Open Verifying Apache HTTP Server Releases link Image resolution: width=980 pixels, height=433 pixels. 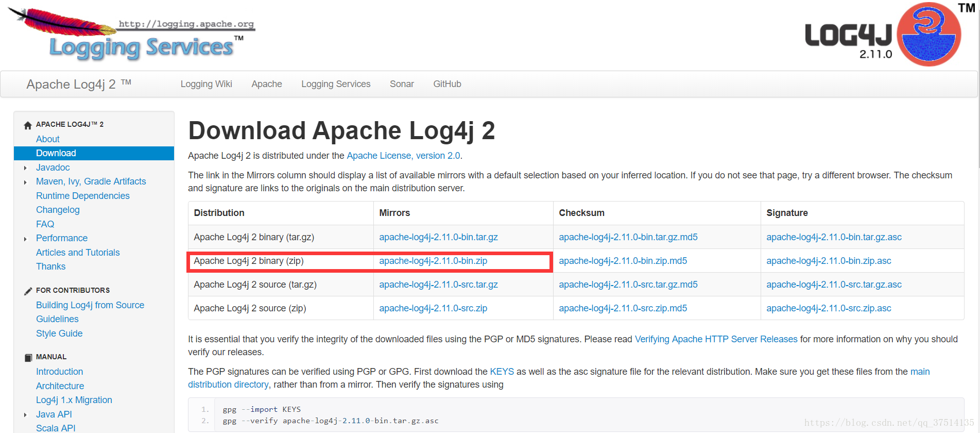point(716,339)
